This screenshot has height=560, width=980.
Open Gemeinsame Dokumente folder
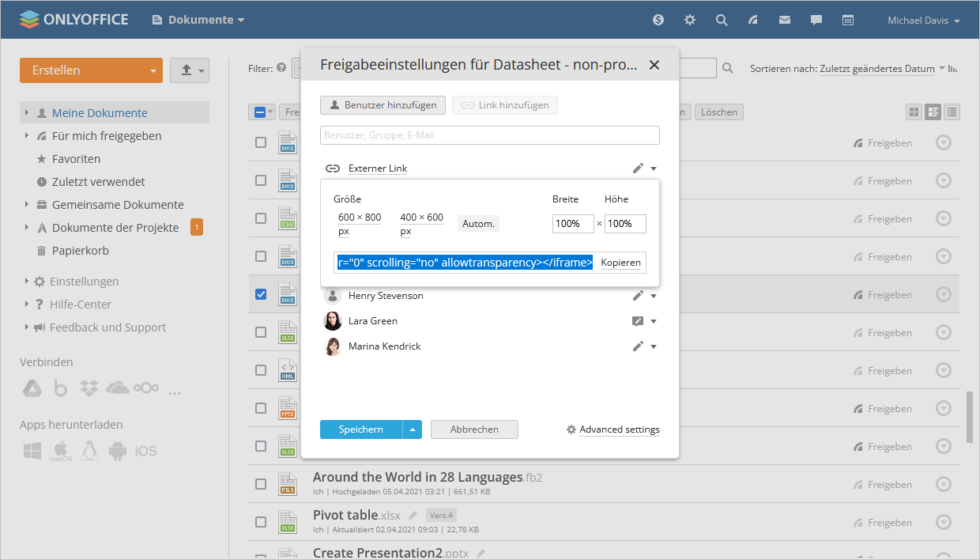[x=118, y=205]
